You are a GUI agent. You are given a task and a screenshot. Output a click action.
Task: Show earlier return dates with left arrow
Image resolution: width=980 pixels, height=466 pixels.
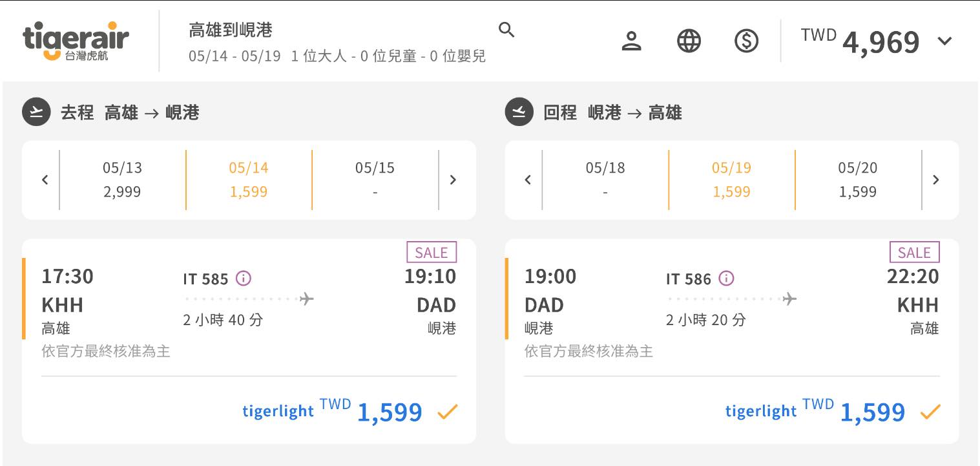coord(528,180)
